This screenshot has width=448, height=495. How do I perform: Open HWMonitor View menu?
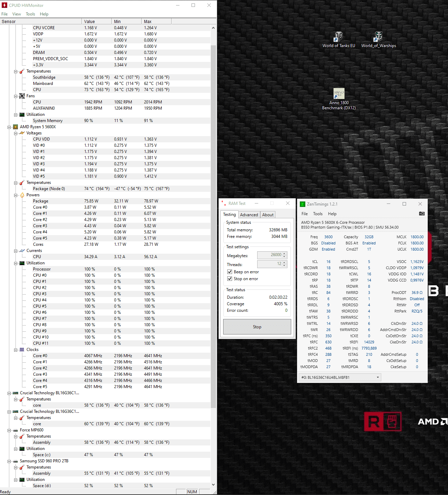pyautogui.click(x=17, y=14)
